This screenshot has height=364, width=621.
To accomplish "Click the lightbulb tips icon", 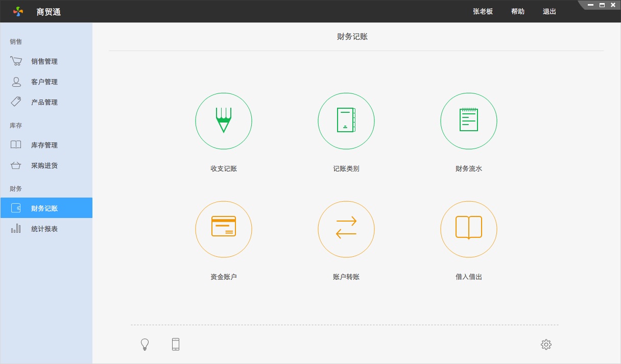I will coord(145,345).
